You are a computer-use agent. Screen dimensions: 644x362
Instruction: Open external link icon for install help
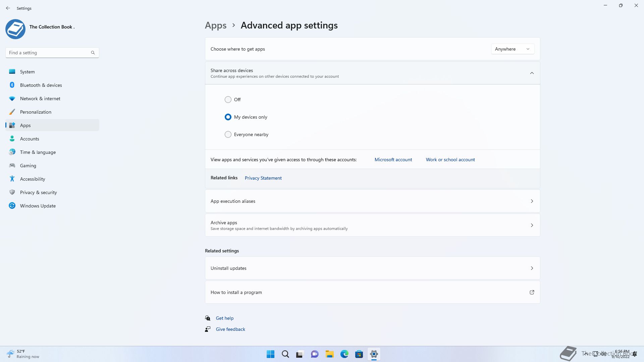click(532, 292)
